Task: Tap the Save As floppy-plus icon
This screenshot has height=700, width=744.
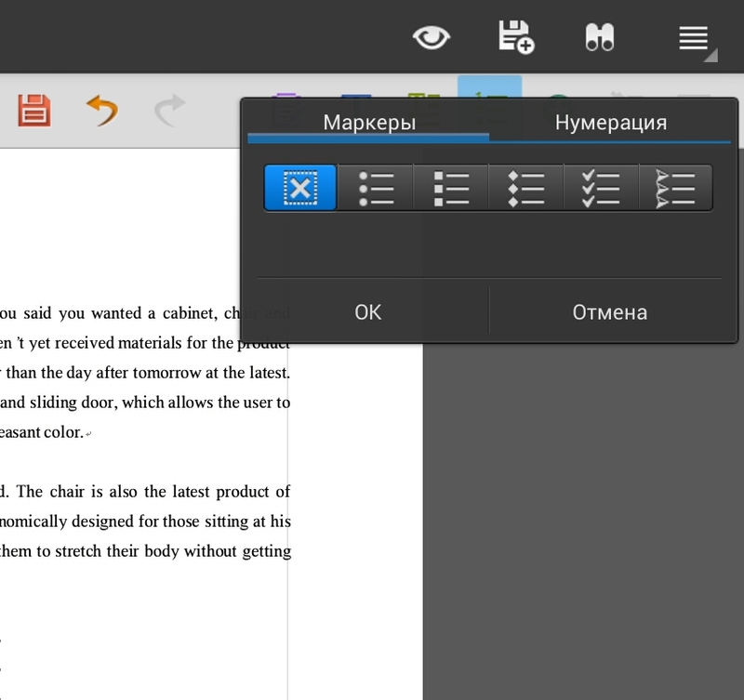Action: pyautogui.click(x=516, y=37)
